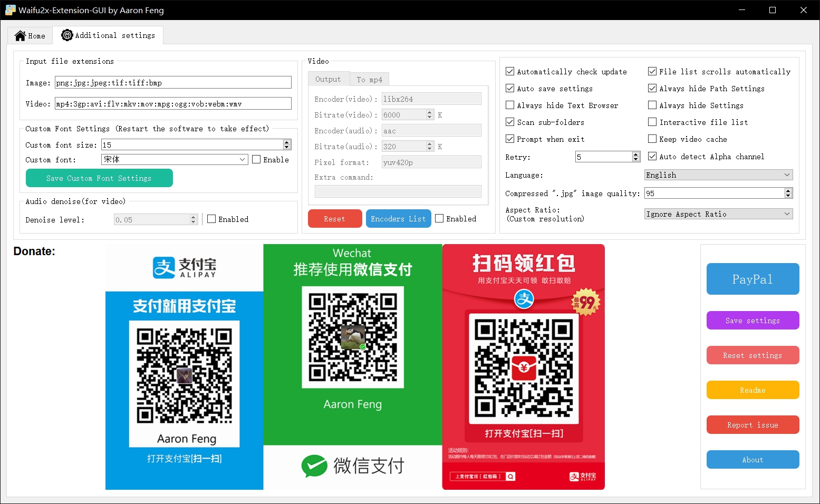
Task: Click the Wechat pay QR code image
Action: click(x=353, y=337)
